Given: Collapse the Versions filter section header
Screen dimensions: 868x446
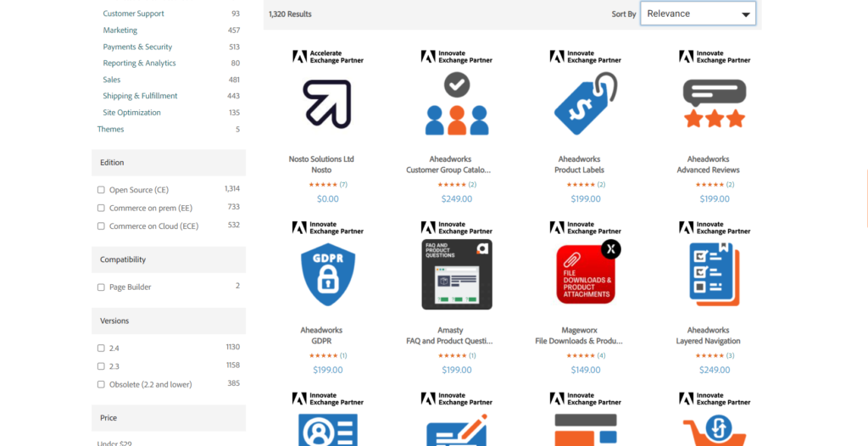Looking at the screenshot, I should coord(169,321).
